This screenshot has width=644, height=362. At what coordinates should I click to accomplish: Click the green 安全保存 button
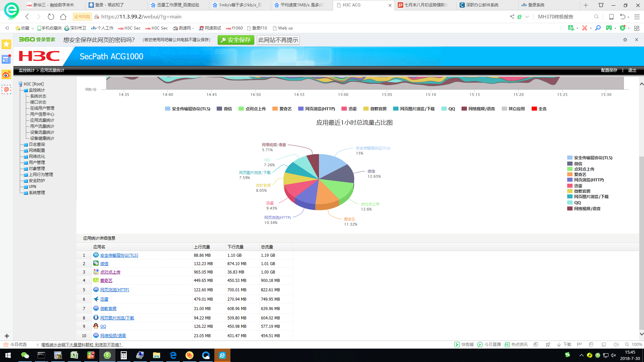coord(236,40)
